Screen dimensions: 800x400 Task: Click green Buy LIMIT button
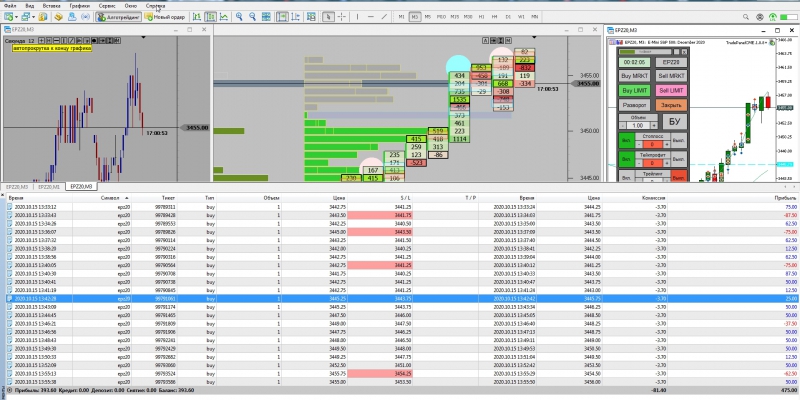pyautogui.click(x=634, y=91)
